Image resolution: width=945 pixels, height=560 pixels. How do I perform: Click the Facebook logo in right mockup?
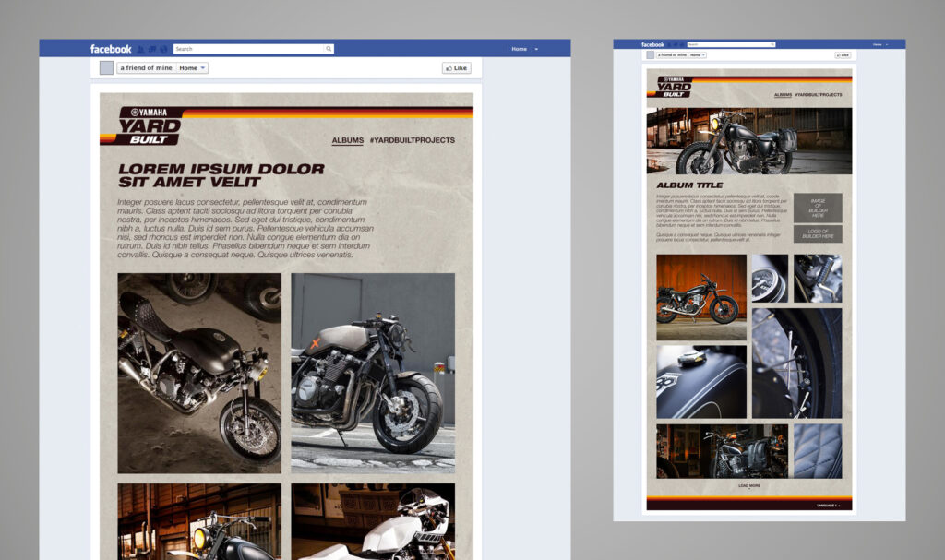click(652, 44)
